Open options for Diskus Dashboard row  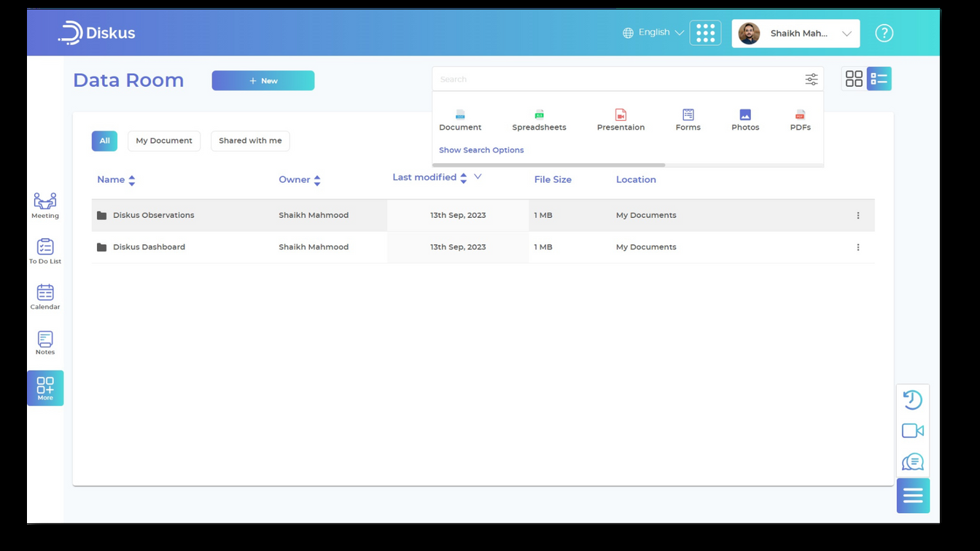(x=858, y=247)
